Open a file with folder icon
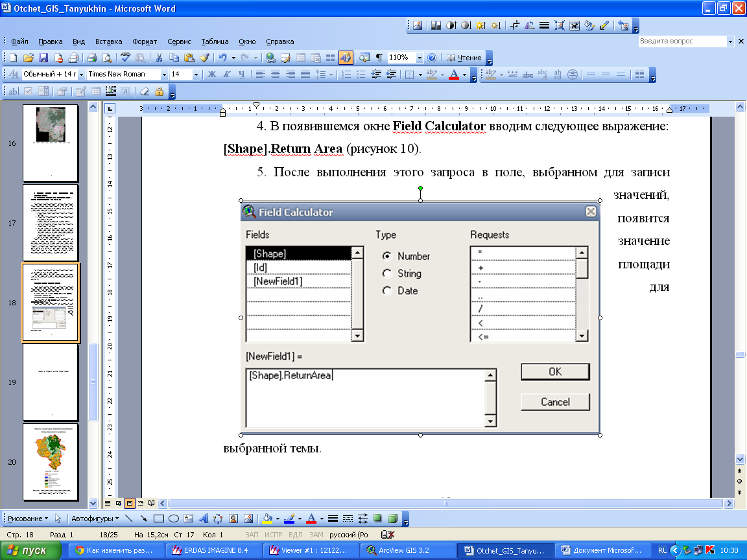The width and height of the screenshot is (747, 560). click(28, 58)
